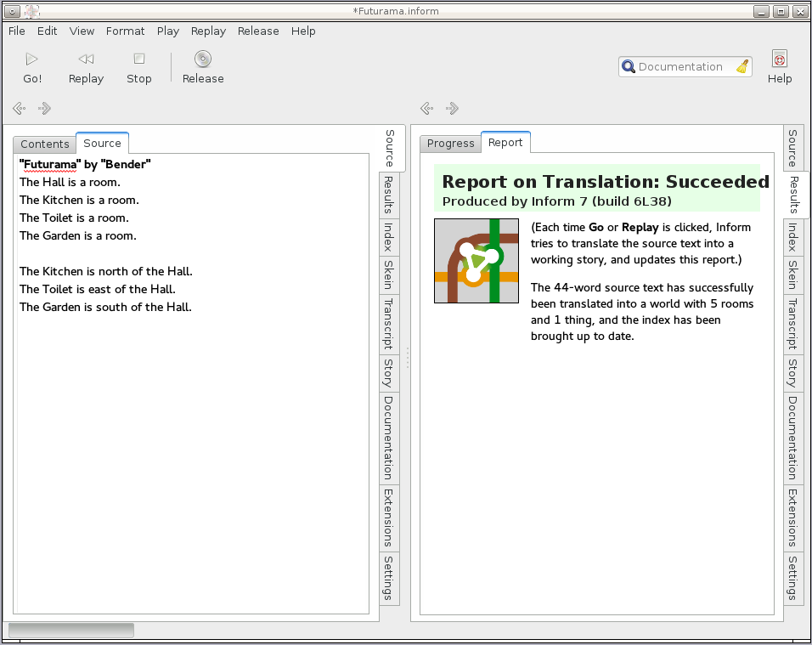Viewport: 812px width, 645px height.
Task: Click the Documentation search field
Action: (x=680, y=67)
